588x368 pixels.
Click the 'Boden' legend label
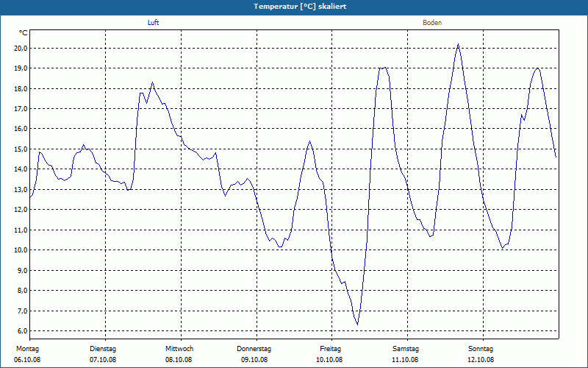point(432,23)
